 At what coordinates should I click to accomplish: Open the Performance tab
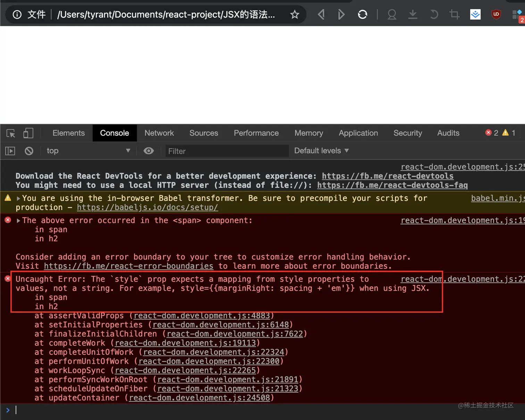pos(256,133)
